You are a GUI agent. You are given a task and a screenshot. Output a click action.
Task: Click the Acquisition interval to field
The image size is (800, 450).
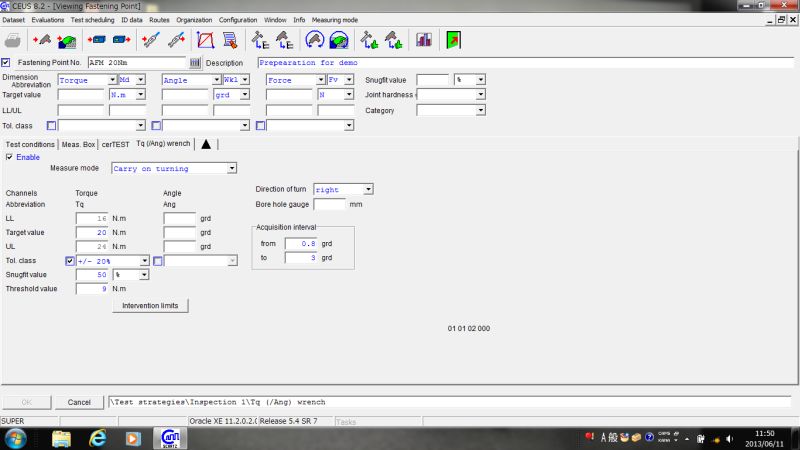(301, 258)
